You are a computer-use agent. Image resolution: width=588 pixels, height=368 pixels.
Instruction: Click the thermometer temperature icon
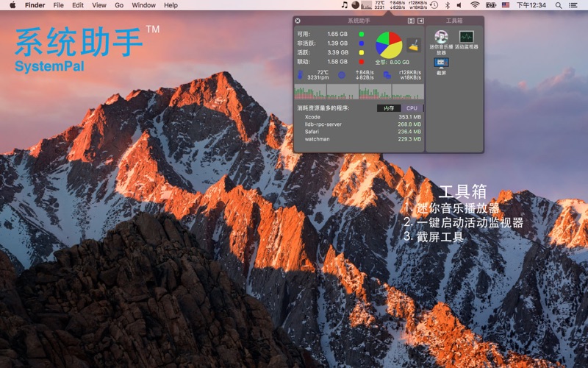(x=298, y=75)
